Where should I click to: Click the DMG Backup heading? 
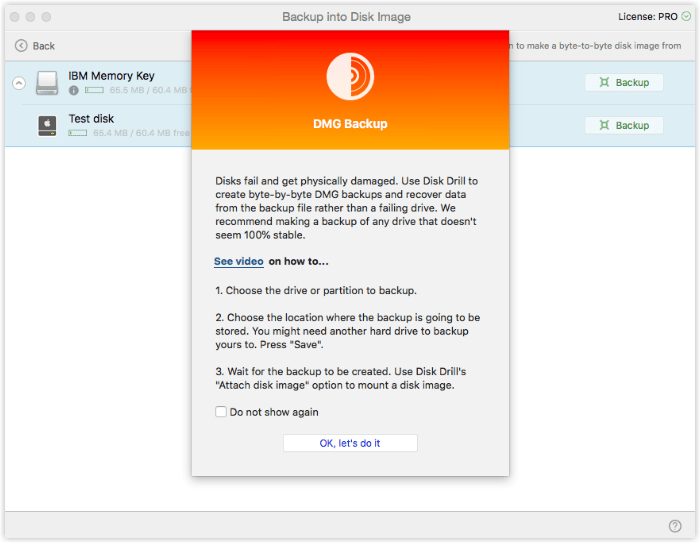350,124
